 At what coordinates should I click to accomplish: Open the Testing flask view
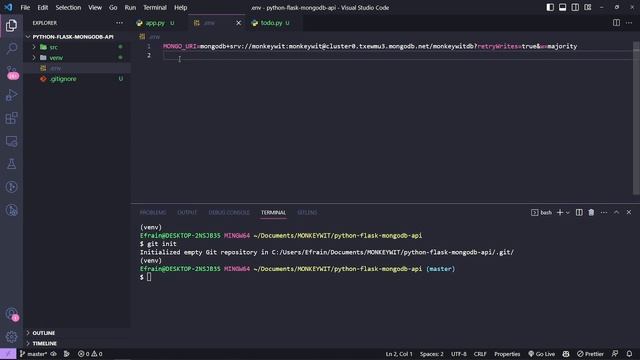tap(11, 164)
